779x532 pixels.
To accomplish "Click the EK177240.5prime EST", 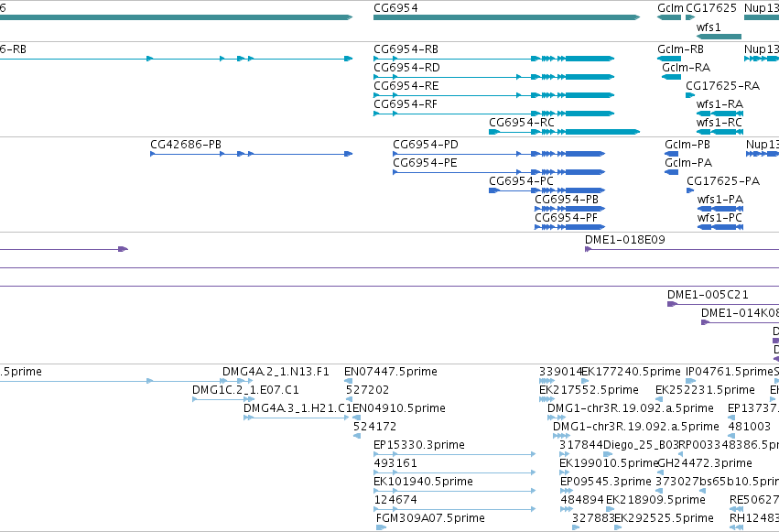I will [x=585, y=381].
